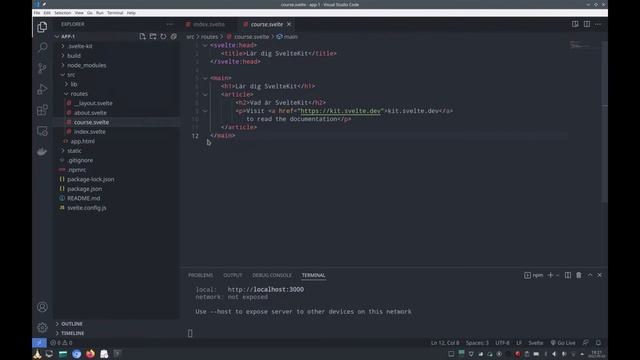
Task: Launch Firefox from the taskbar
Action: coord(90,354)
